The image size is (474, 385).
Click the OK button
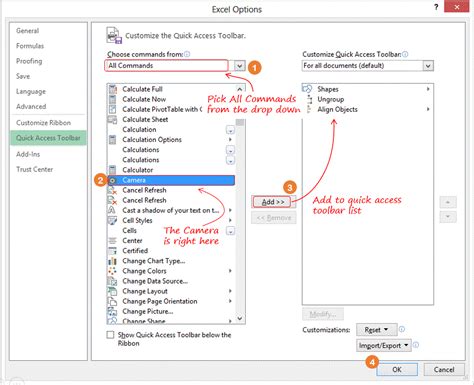tap(397, 369)
